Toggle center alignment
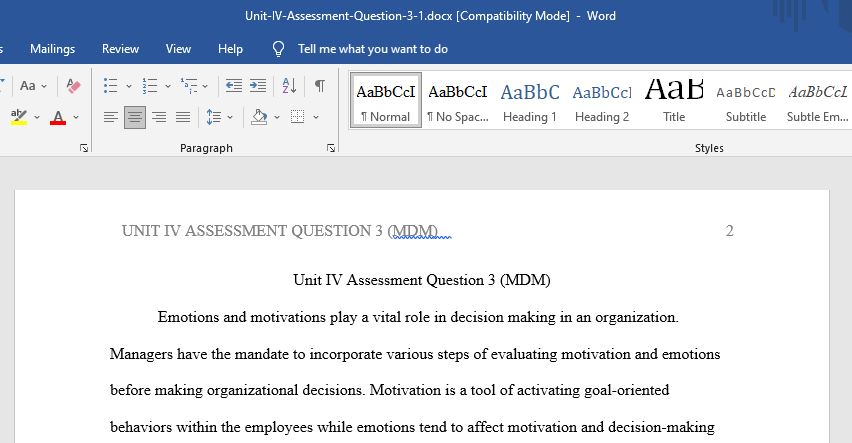The width and height of the screenshot is (852, 443). coord(135,117)
